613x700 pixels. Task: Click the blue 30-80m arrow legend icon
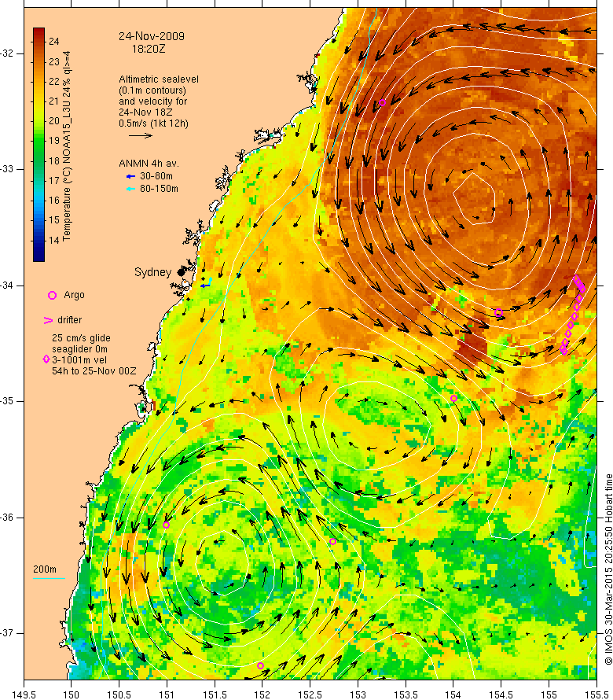pos(130,176)
